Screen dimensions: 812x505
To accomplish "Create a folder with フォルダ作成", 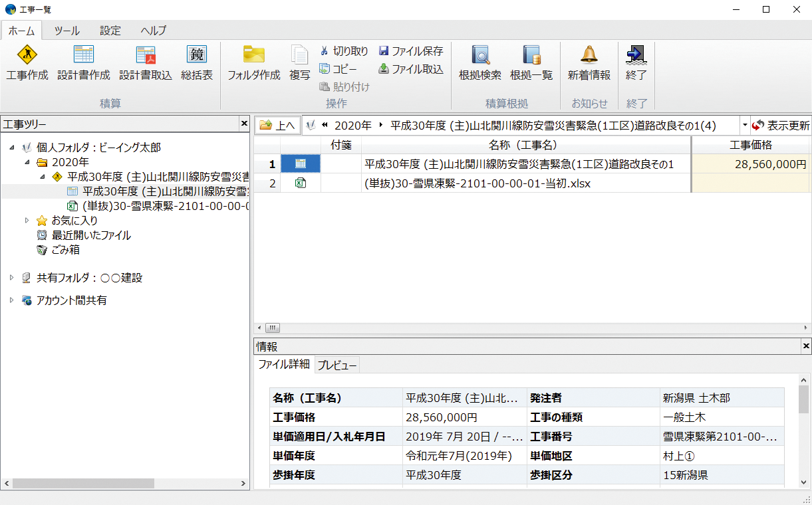I will [253, 54].
